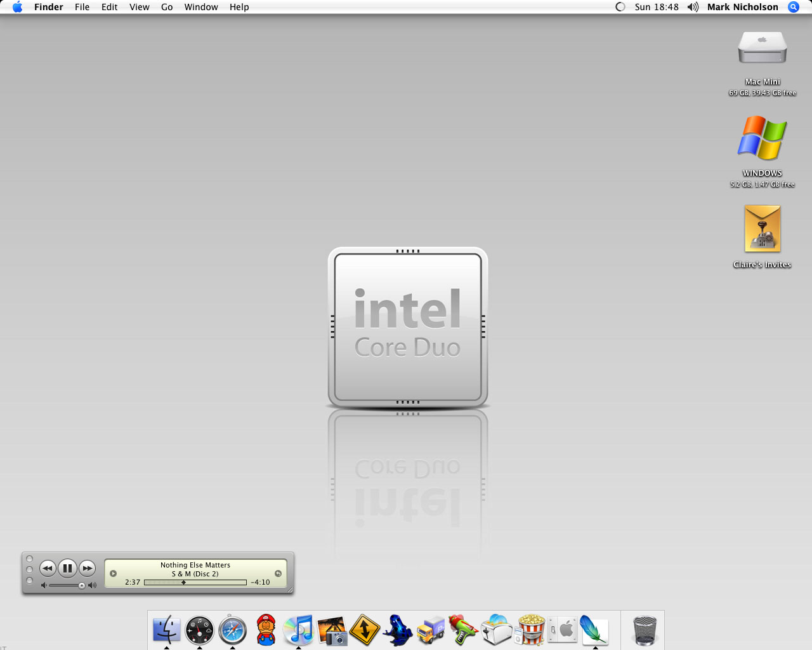Image resolution: width=812 pixels, height=650 pixels.
Task: Launch Dashboard from the Dock
Action: click(x=200, y=630)
